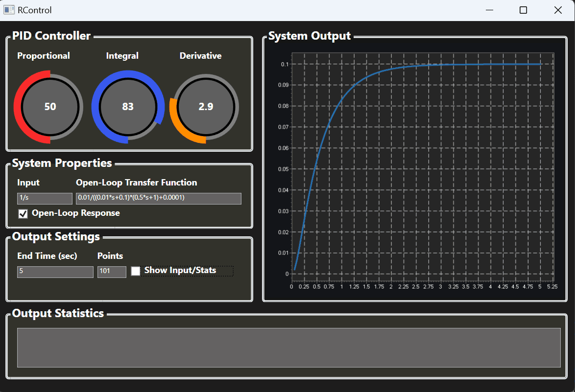Click the Proportional knob showing 50

click(x=50, y=107)
